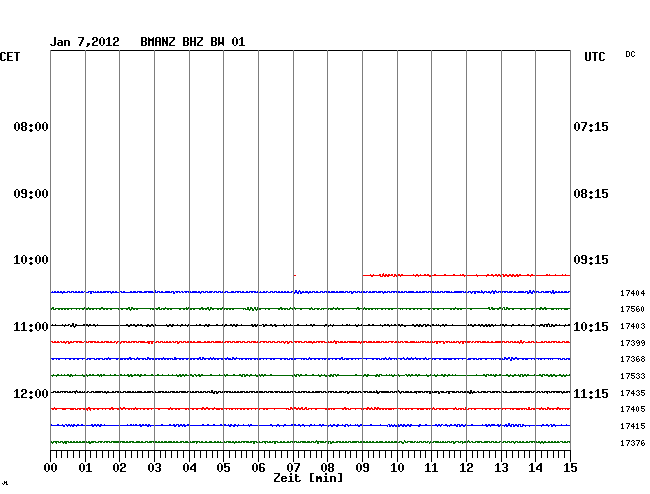Click the green seismic trace with DC 17533
Image resolution: width=650 pixels, height=494 pixels.
coord(310,375)
